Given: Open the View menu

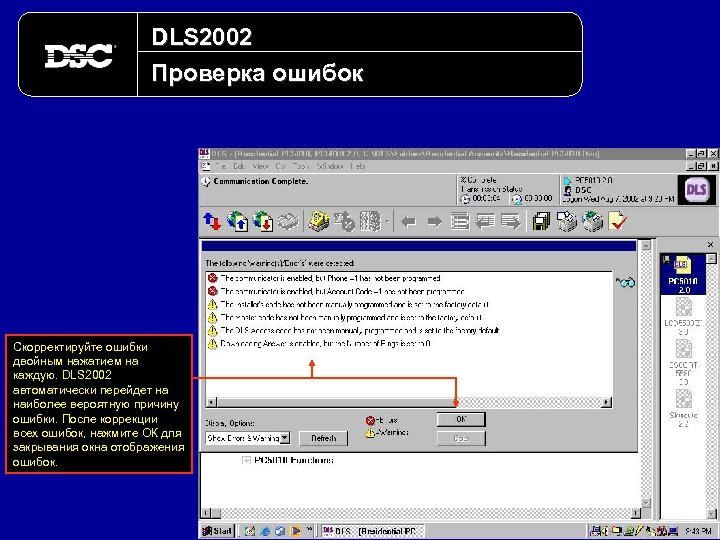Looking at the screenshot, I should coord(260,166).
